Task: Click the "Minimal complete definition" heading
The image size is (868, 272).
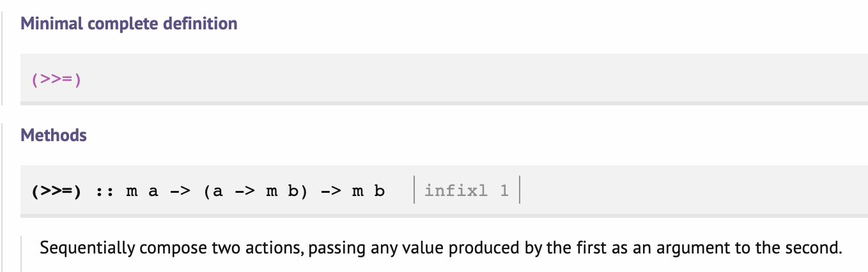Action: pyautogui.click(x=129, y=24)
